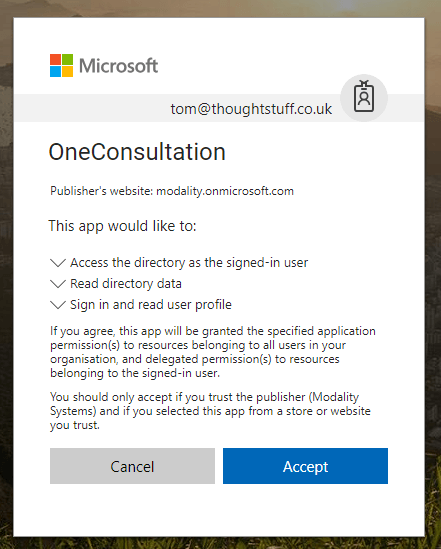This screenshot has height=549, width=441.
Task: Click the 'Sign in and read user profile' label
Action: tap(151, 305)
